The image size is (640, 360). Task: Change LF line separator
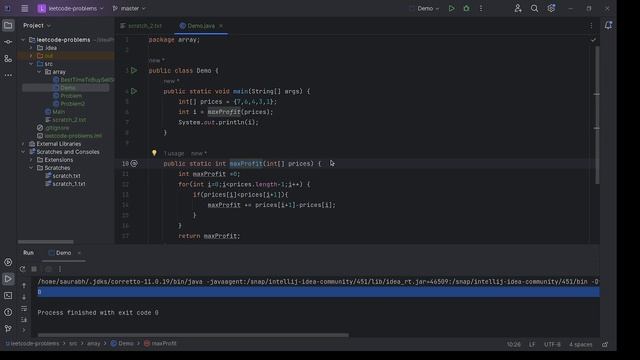pos(532,344)
